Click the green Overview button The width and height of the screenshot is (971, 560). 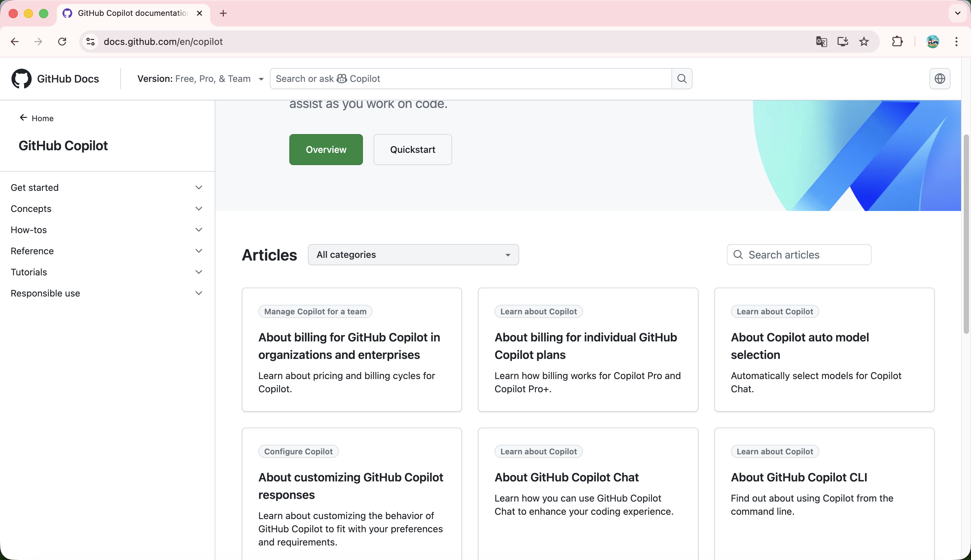tap(326, 150)
